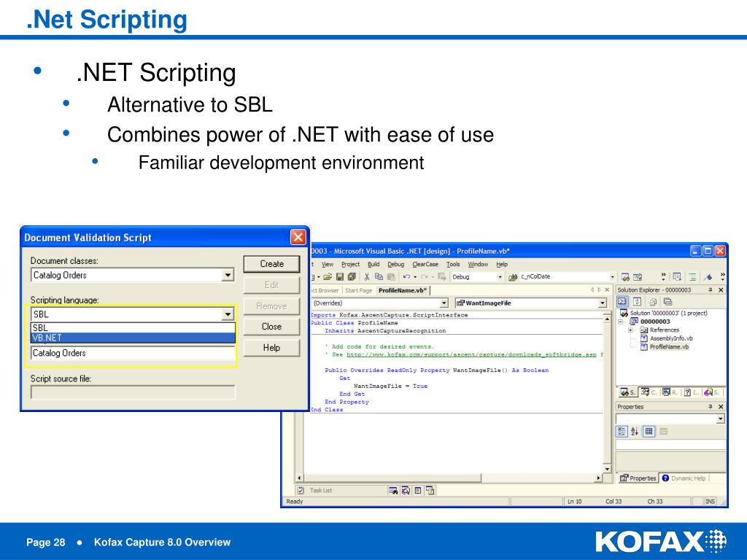Open the Help menu in Visual Basic
Image resolution: width=747 pixels, height=560 pixels.
tap(502, 264)
